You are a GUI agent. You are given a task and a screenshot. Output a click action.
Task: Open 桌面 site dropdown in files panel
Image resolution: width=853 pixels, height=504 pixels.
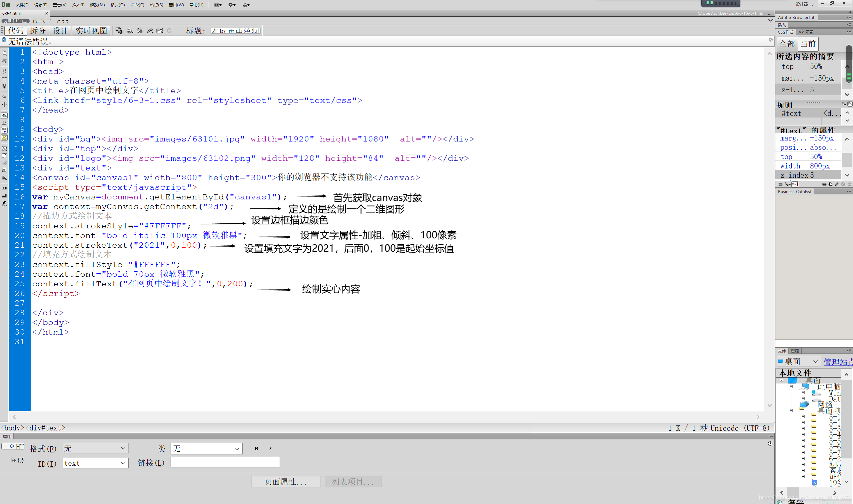point(799,362)
